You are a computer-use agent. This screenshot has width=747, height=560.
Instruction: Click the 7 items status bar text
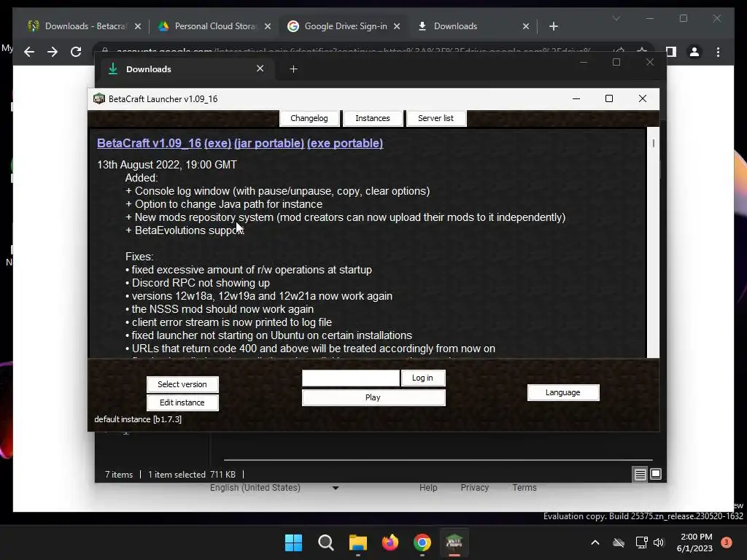pyautogui.click(x=119, y=474)
